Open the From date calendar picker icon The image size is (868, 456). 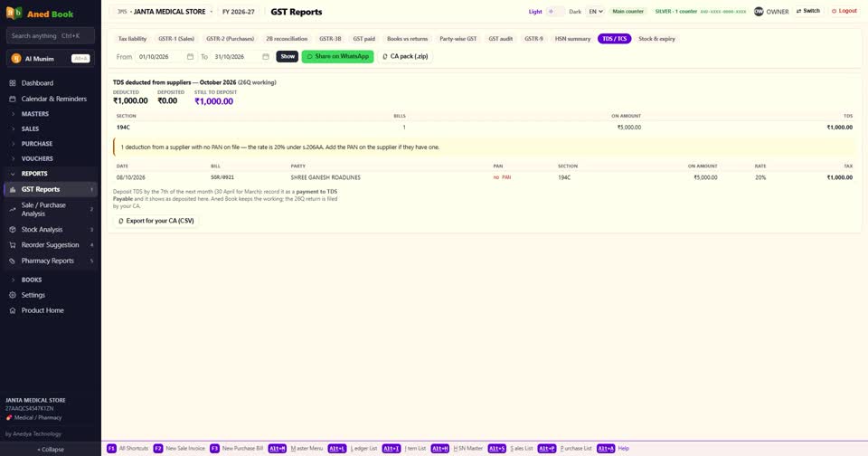click(190, 56)
